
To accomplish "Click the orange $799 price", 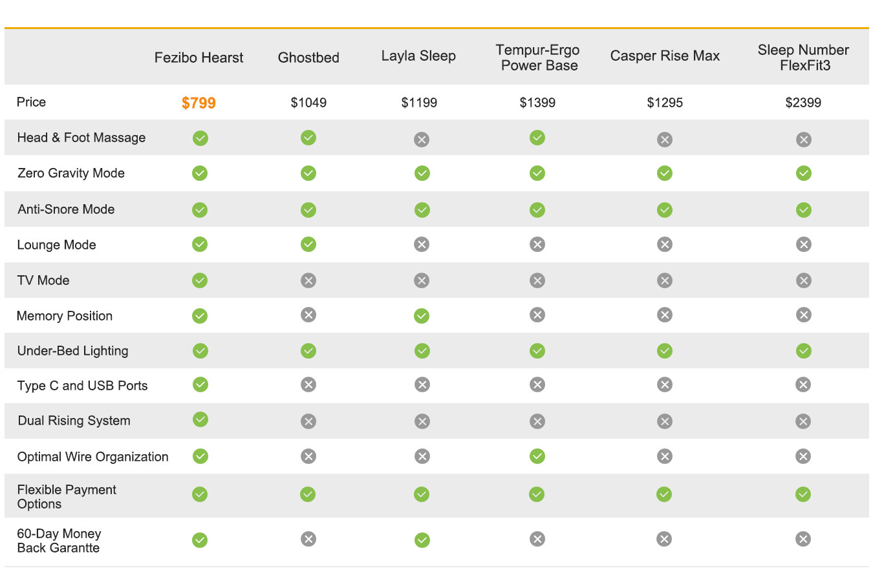I will click(199, 103).
